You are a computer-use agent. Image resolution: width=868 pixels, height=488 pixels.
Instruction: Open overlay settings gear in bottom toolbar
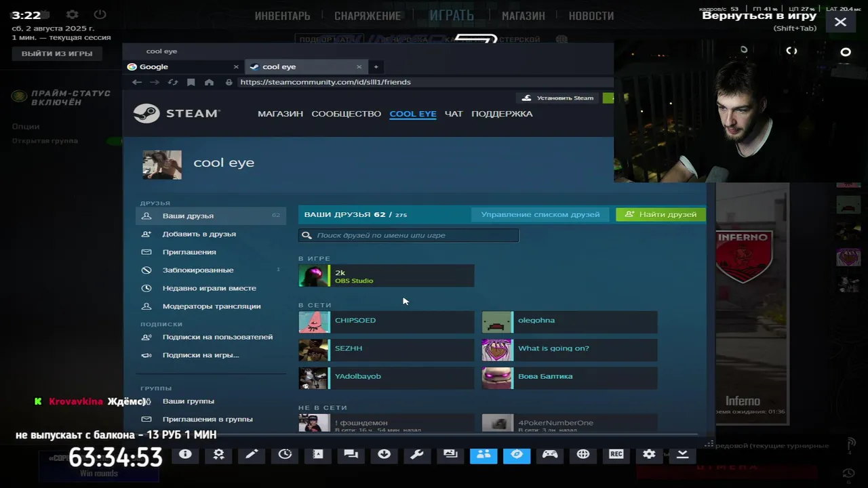coord(649,454)
